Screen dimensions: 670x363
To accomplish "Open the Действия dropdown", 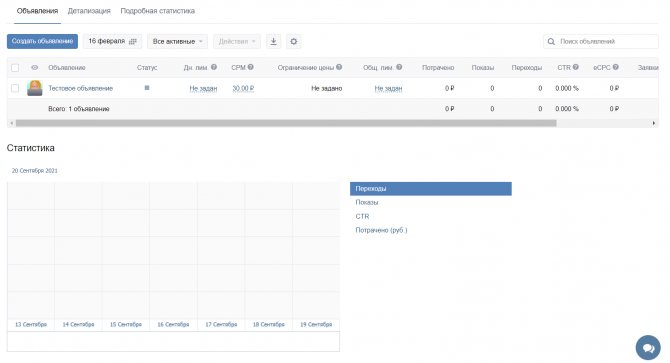I will click(x=237, y=41).
